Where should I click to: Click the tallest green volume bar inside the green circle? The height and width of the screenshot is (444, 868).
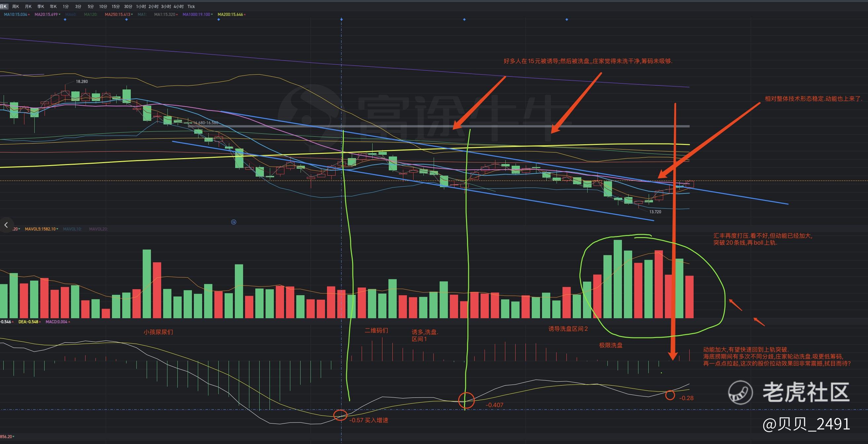[x=618, y=279]
